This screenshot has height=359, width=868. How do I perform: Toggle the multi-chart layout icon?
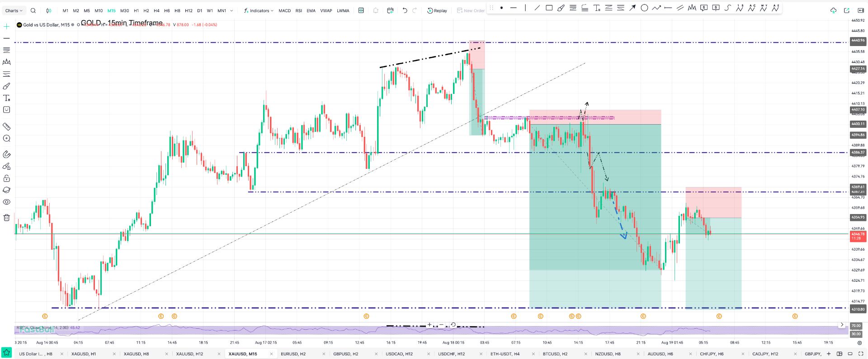tap(840, 354)
